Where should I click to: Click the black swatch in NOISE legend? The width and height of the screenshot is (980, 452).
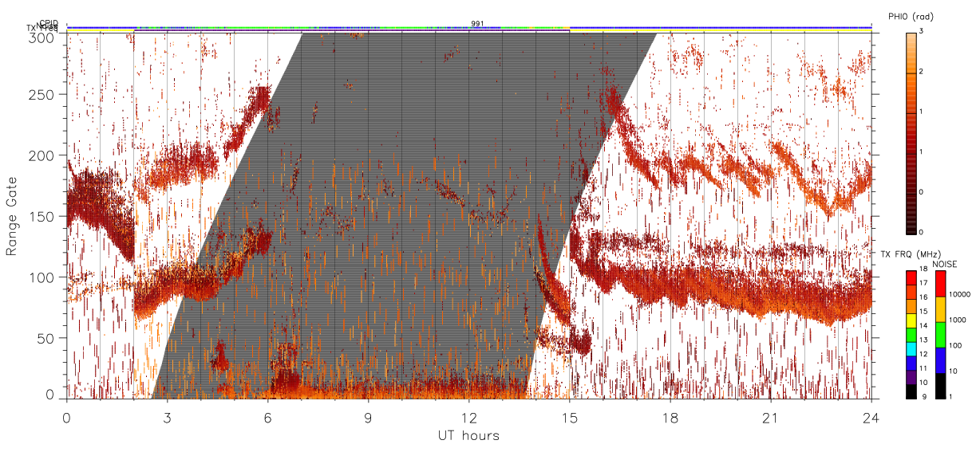click(941, 386)
